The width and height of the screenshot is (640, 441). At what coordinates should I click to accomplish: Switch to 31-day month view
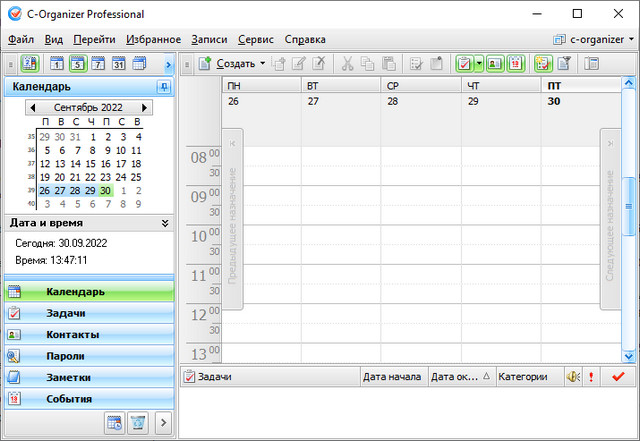[119, 64]
